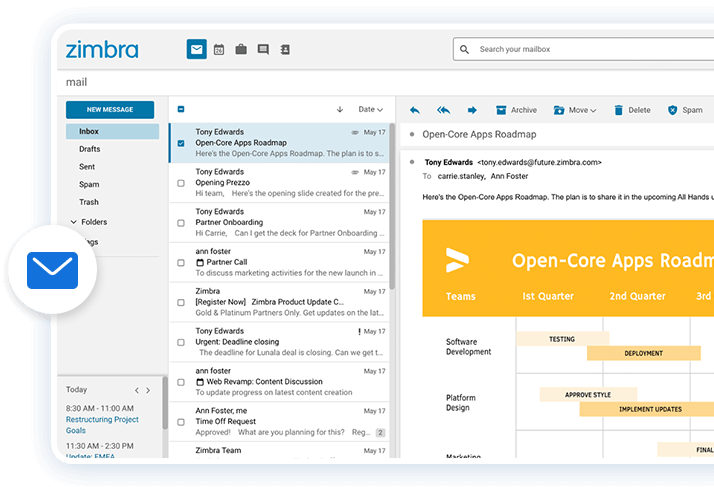Open the Contacts address book icon
Screen dimensions: 714x487
[285, 49]
